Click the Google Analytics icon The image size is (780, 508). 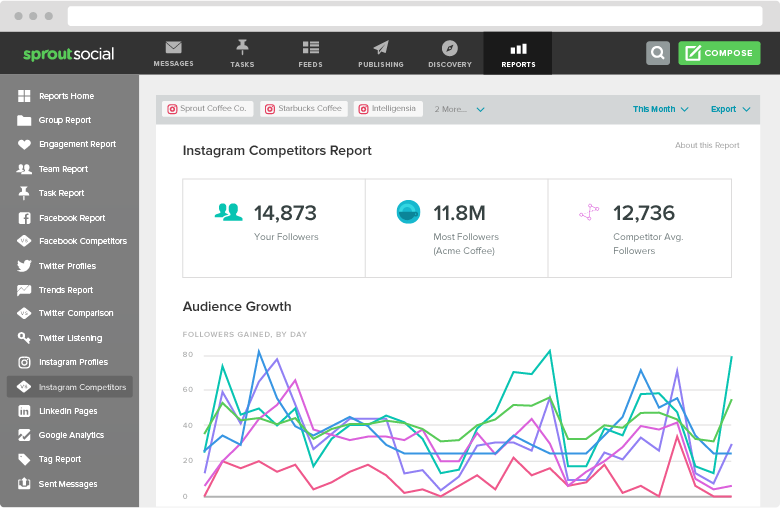(24, 435)
